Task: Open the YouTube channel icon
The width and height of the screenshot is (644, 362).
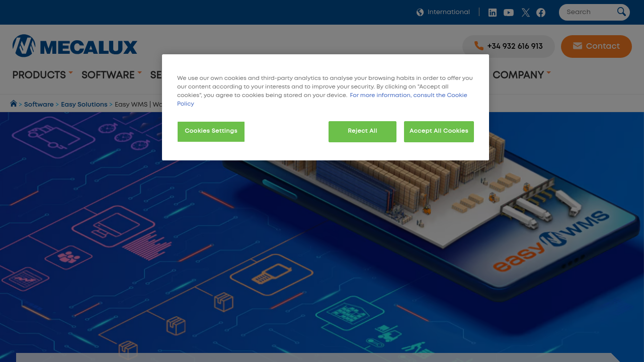Action: pyautogui.click(x=509, y=13)
